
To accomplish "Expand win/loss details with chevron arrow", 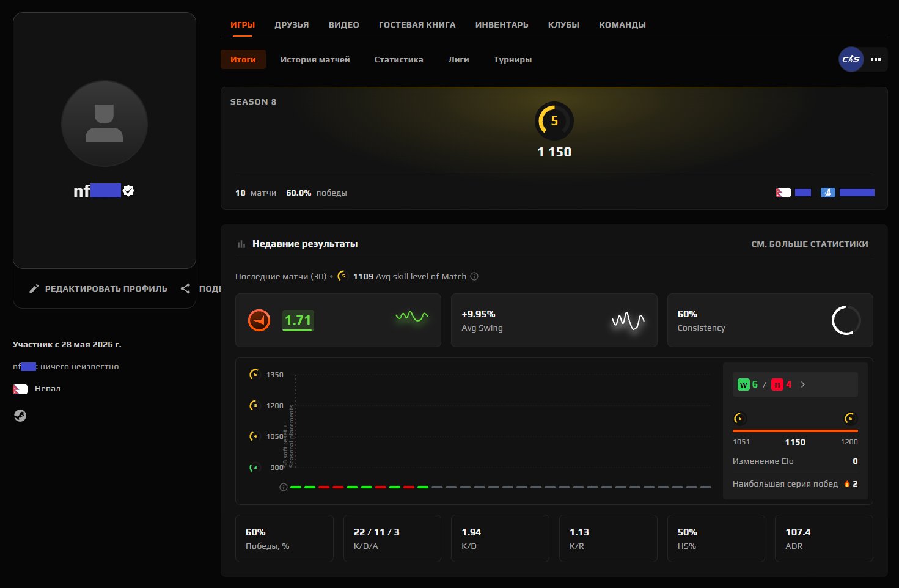I will (x=803, y=384).
